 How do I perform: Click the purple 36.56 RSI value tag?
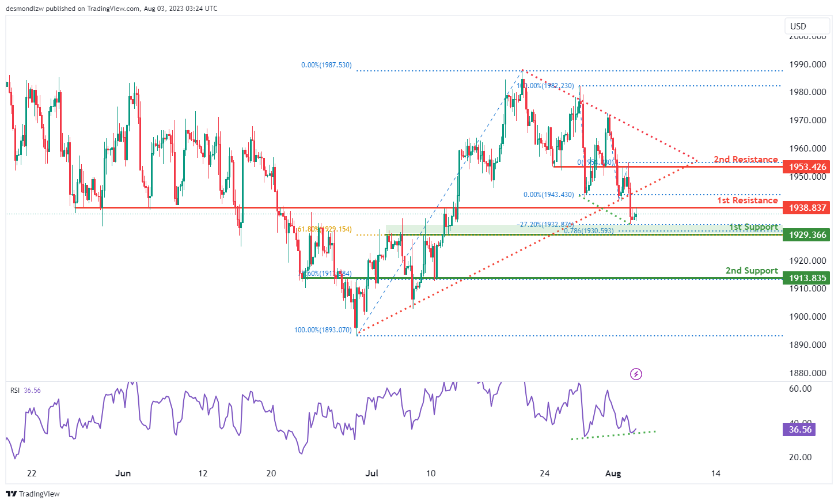coord(799,430)
